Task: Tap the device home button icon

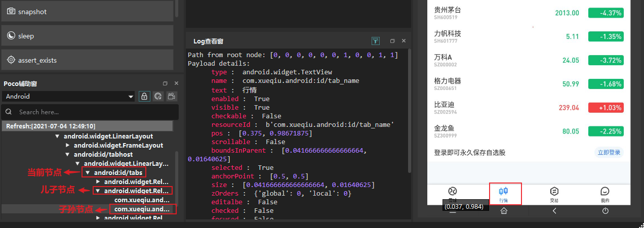Action: pyautogui.click(x=504, y=211)
